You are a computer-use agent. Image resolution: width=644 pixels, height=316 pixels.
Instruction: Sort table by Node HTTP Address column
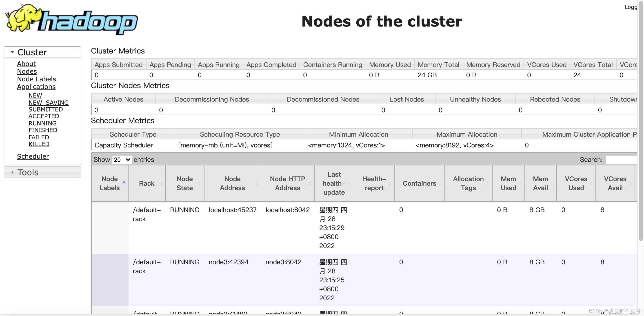click(x=288, y=183)
